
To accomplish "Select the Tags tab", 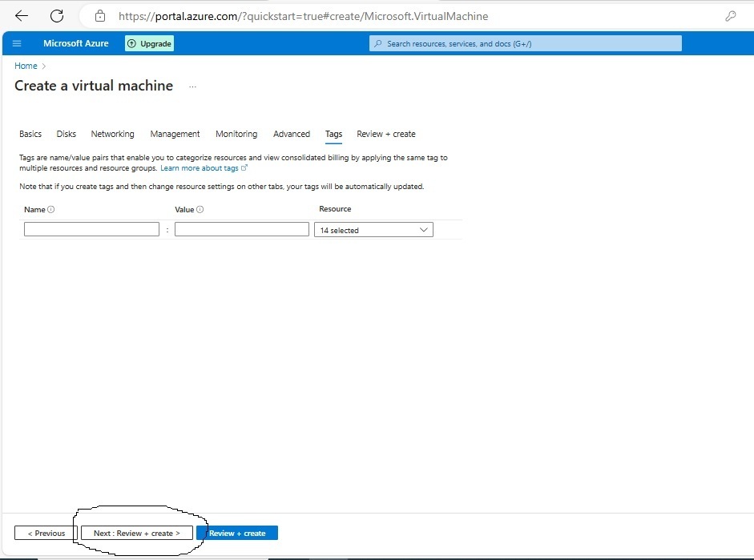I will (333, 134).
